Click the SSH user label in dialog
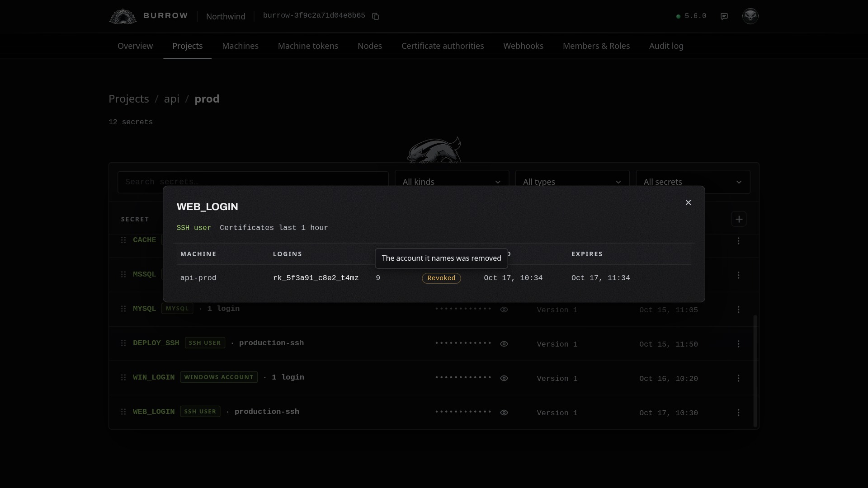The height and width of the screenshot is (488, 868). 193,228
